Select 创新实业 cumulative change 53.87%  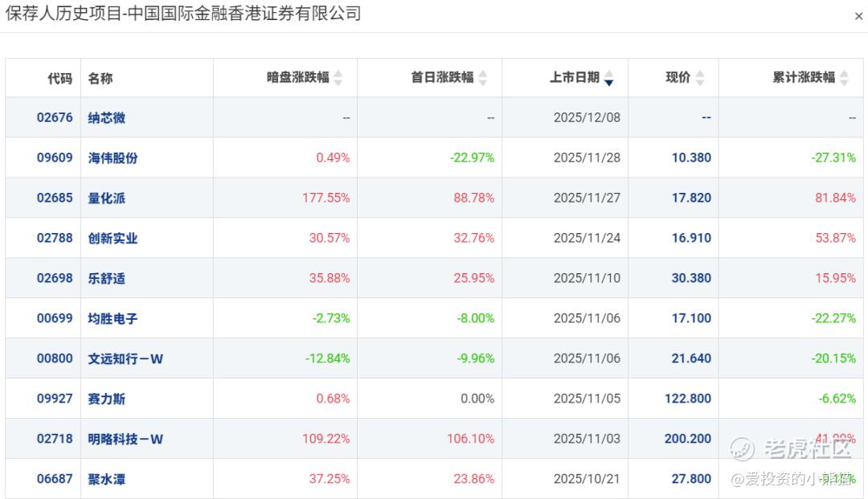835,238
